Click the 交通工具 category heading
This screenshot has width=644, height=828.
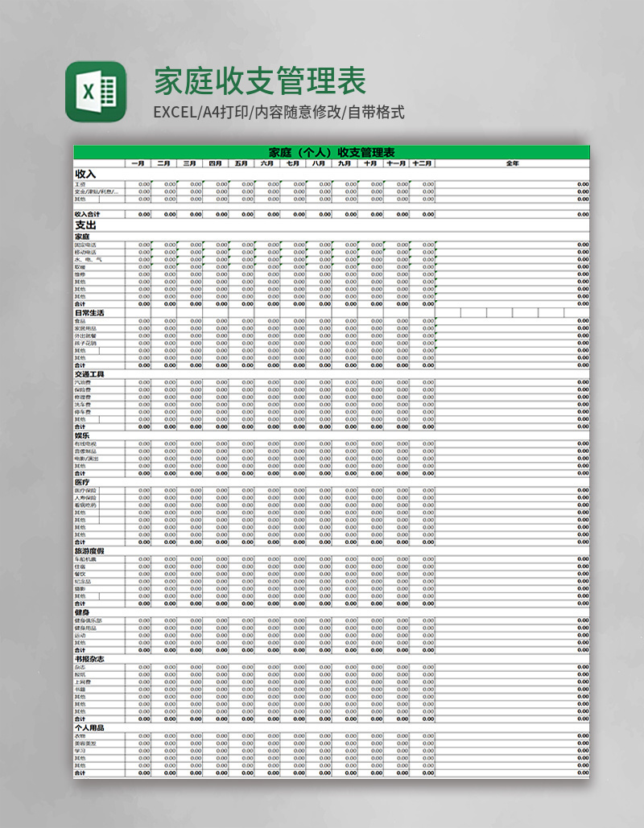(89, 374)
